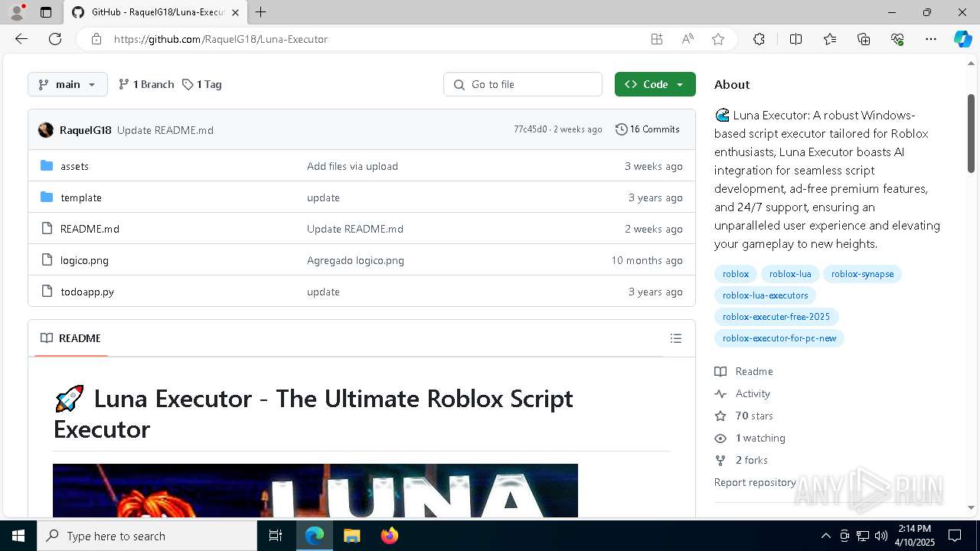Image resolution: width=980 pixels, height=551 pixels.
Task: Open the roblox-lua-executors topic tag
Action: coord(765,295)
